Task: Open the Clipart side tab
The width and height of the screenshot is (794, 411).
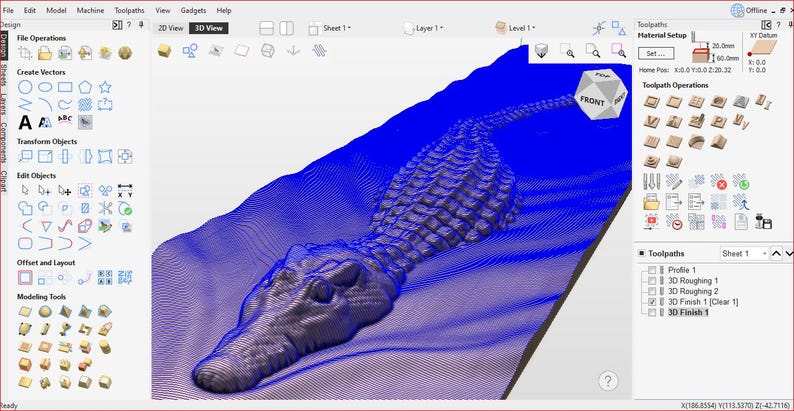Action: (4, 181)
